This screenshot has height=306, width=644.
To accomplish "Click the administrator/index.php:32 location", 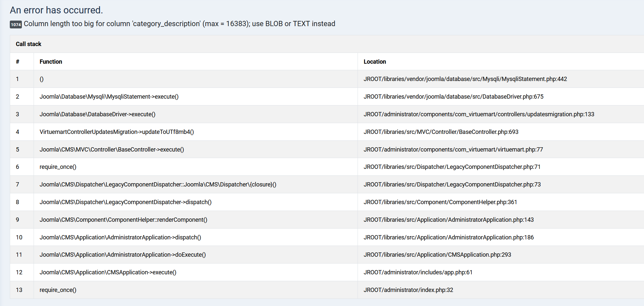I will tap(408, 290).
